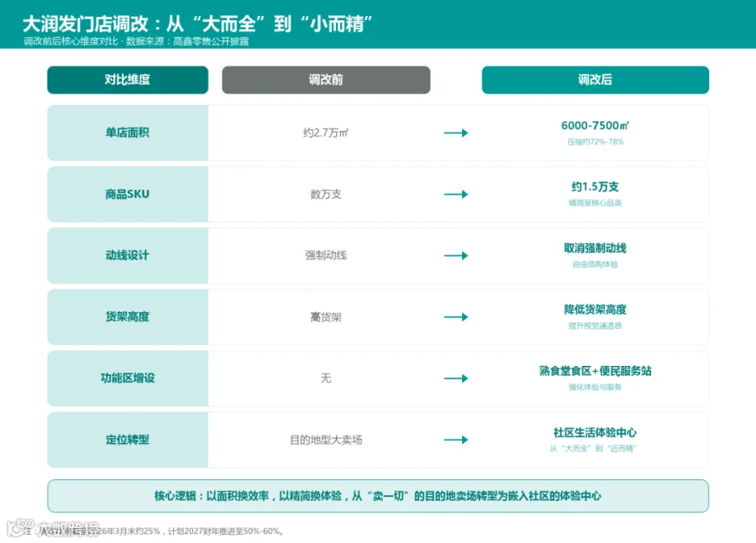
Task: Click the 无 cell
Action: coord(326,379)
